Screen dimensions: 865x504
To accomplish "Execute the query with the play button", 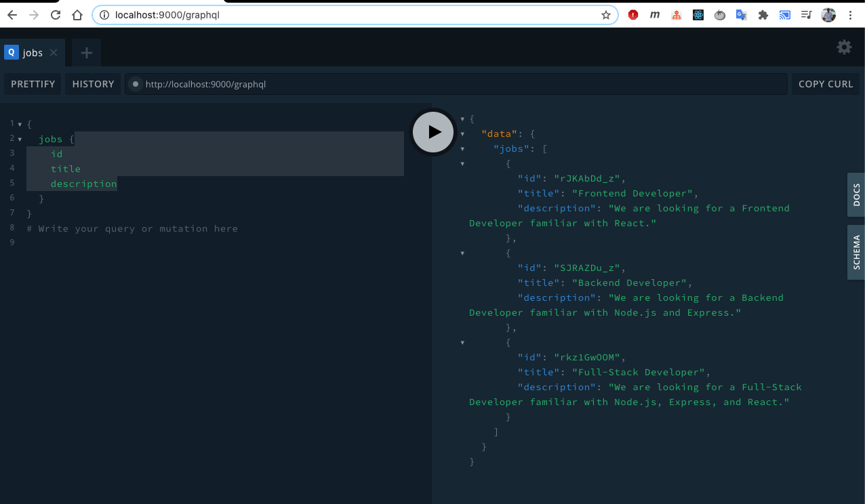I will pos(433,132).
